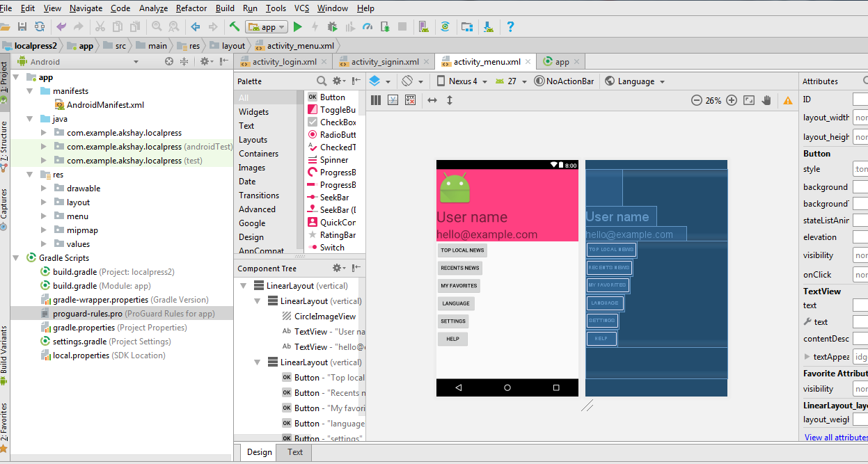Image resolution: width=868 pixels, height=464 pixels.
Task: Open the API 27 version dropdown
Action: coord(511,81)
